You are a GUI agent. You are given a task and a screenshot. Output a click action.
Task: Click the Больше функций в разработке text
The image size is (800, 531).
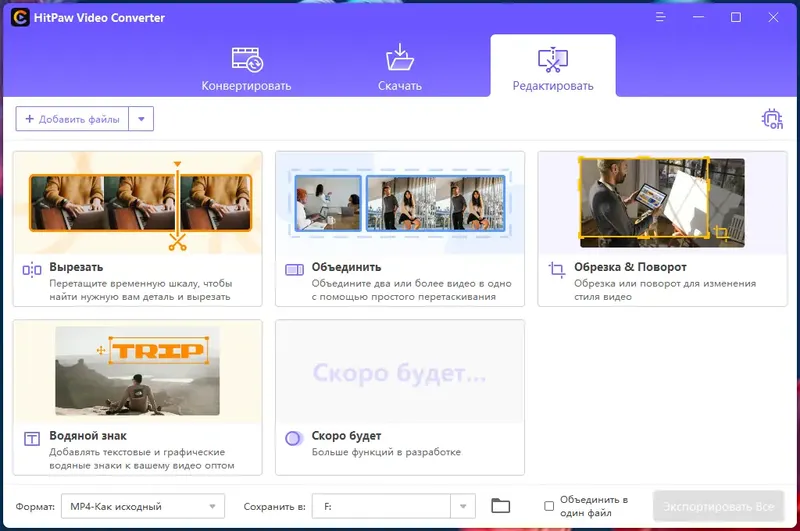pyautogui.click(x=386, y=452)
